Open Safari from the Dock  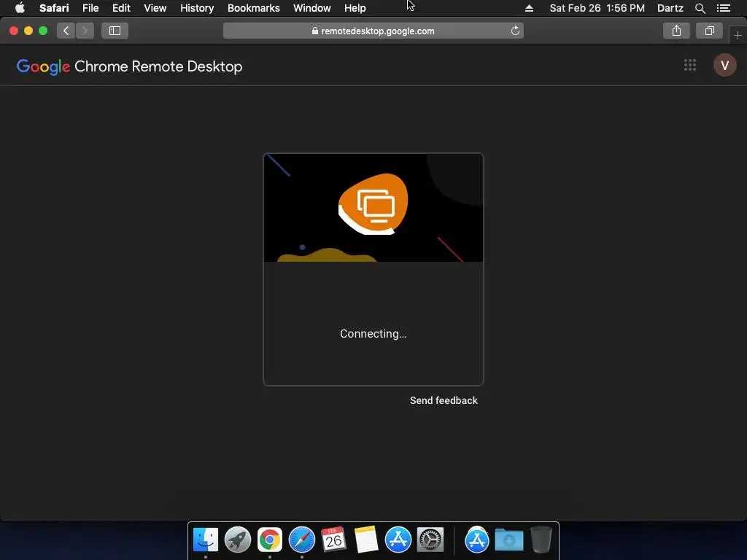(x=301, y=540)
